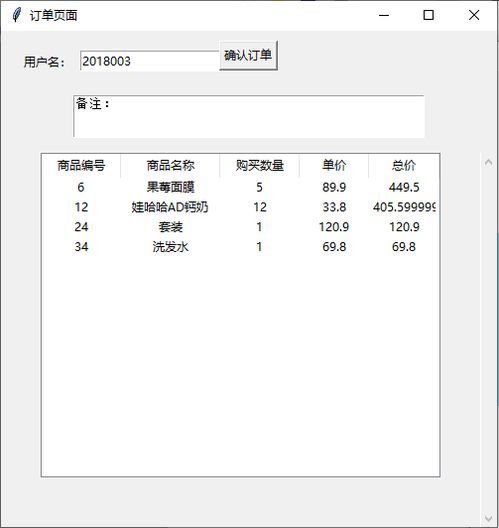Select the 果莓面膜 row
This screenshot has height=528, width=499.
240,187
